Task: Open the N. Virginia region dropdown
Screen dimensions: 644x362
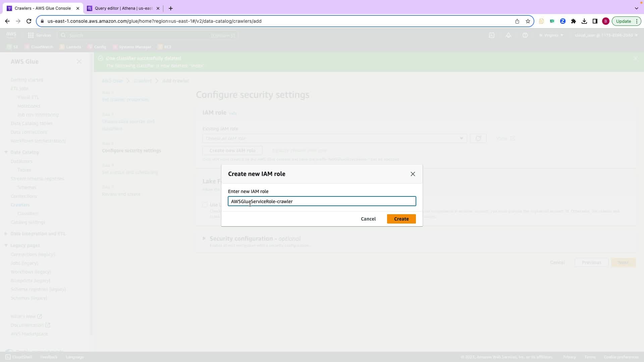Action: point(551,35)
